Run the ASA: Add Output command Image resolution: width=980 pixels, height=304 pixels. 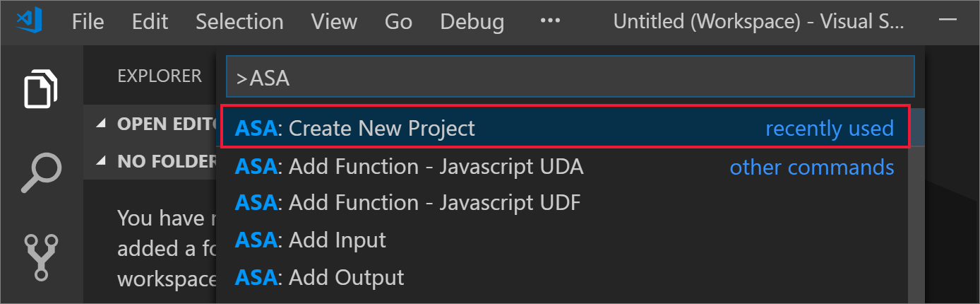click(x=319, y=277)
